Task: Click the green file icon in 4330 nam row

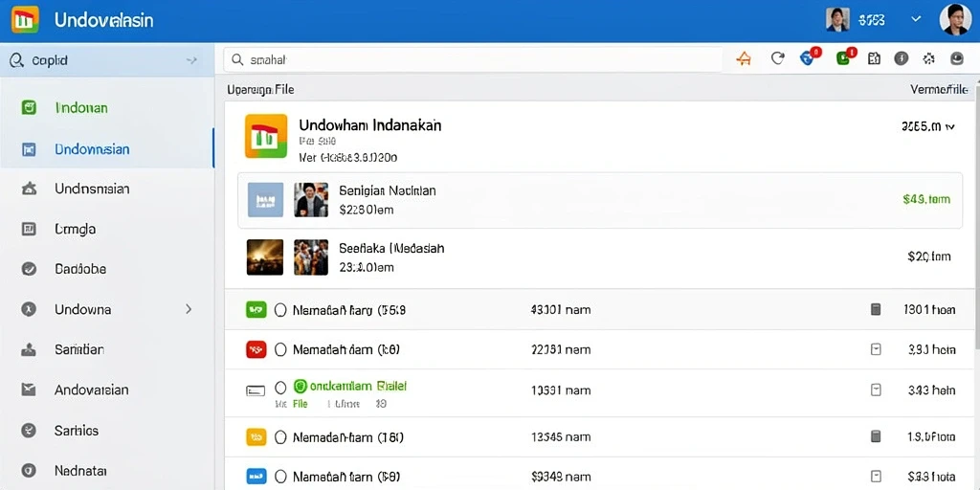Action: 256,309
